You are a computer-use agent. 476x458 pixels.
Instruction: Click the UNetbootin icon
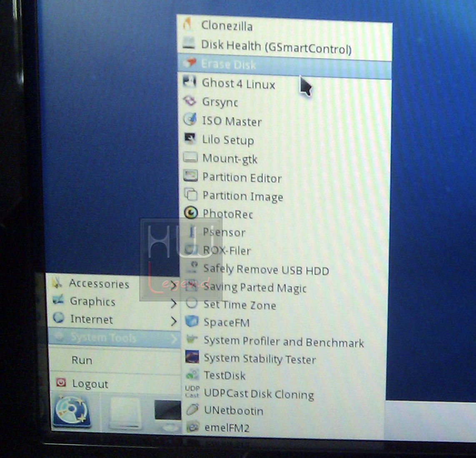point(193,409)
